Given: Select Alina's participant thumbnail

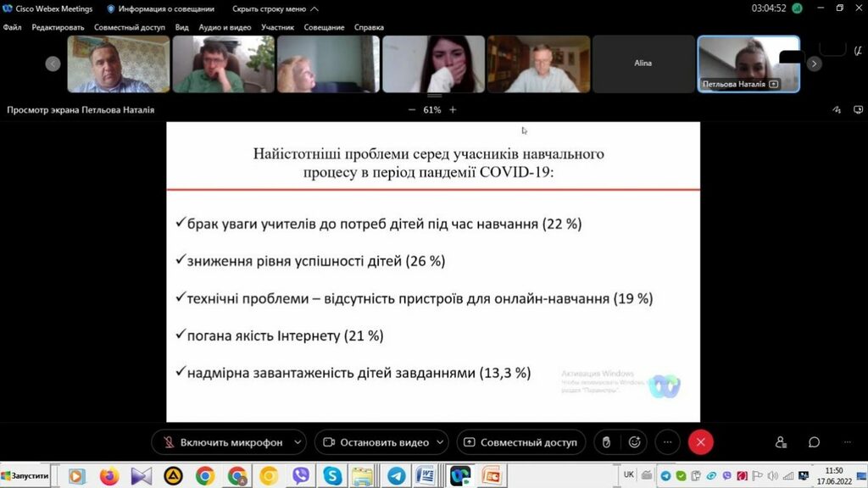Looking at the screenshot, I should [643, 64].
